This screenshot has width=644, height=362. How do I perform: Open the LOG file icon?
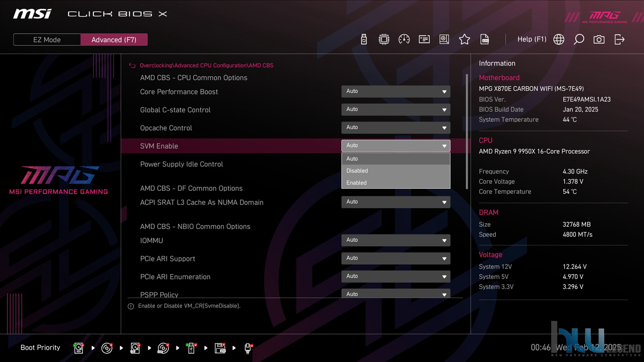(x=485, y=39)
